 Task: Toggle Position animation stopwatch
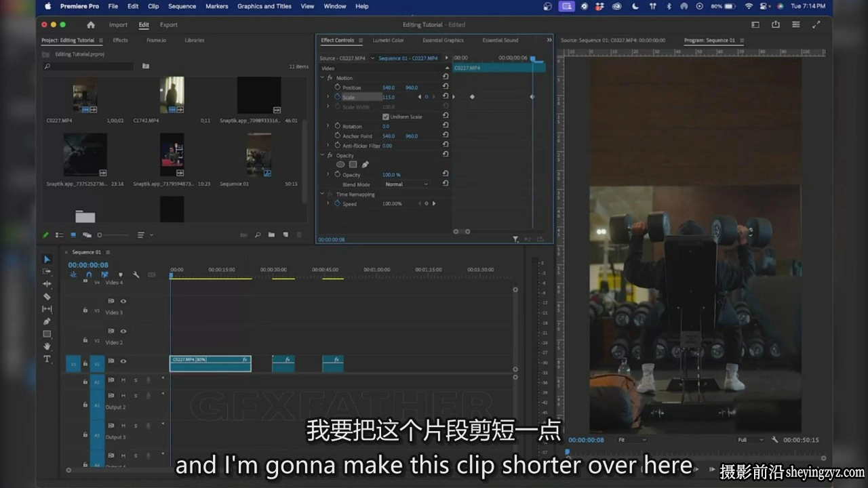[x=337, y=87]
